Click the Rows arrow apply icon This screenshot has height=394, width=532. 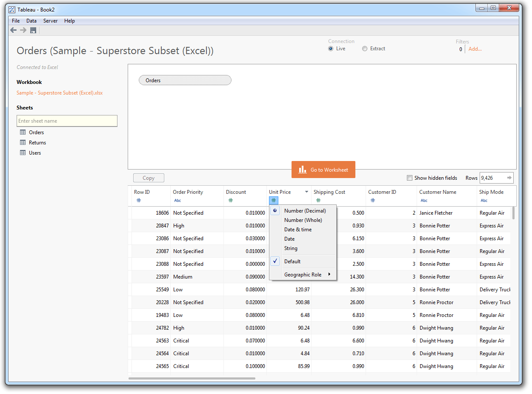click(509, 178)
